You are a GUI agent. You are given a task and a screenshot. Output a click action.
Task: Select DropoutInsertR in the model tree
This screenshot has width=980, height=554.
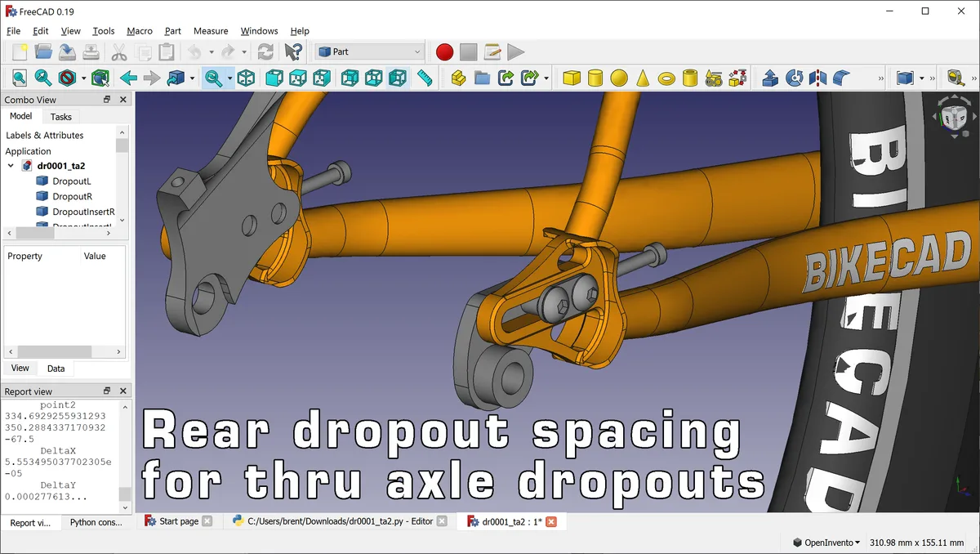[x=83, y=212]
